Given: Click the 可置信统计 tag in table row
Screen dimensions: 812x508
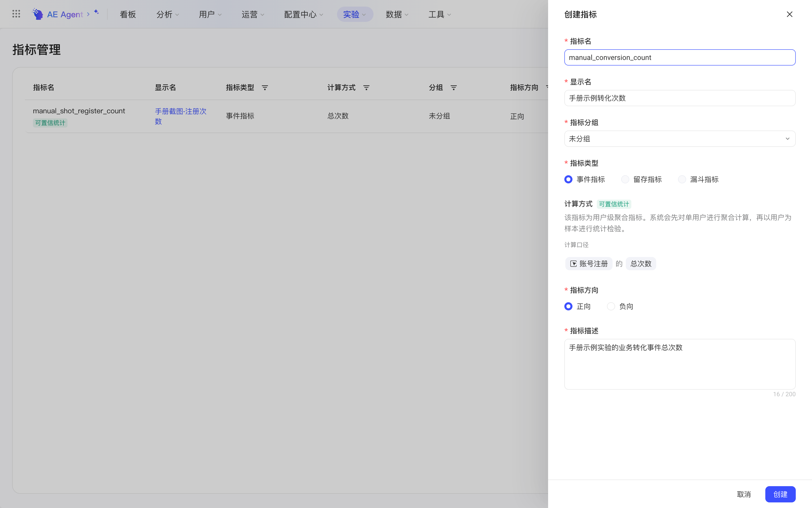Looking at the screenshot, I should (50, 123).
